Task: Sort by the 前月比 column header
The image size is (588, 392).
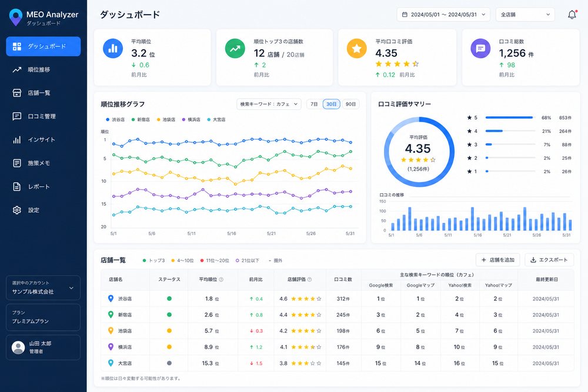Action: [256, 280]
